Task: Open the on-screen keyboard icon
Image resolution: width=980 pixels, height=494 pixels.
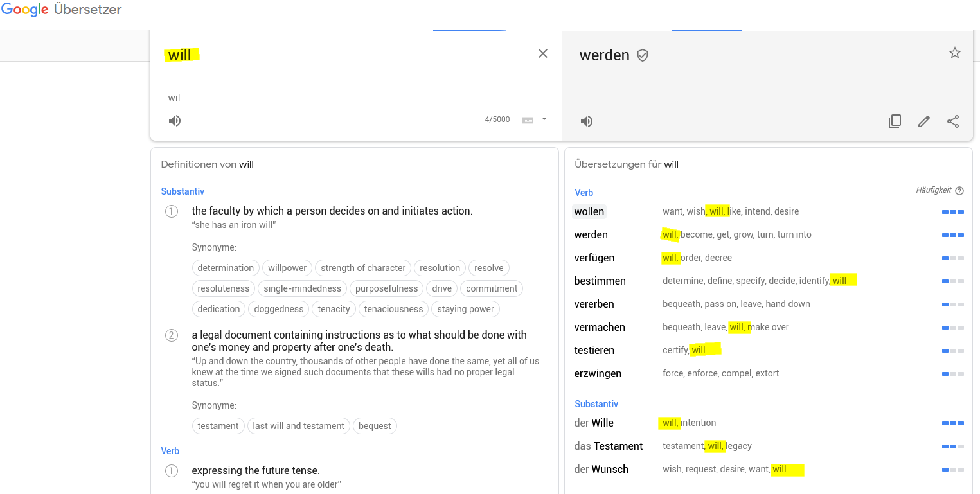Action: (528, 120)
